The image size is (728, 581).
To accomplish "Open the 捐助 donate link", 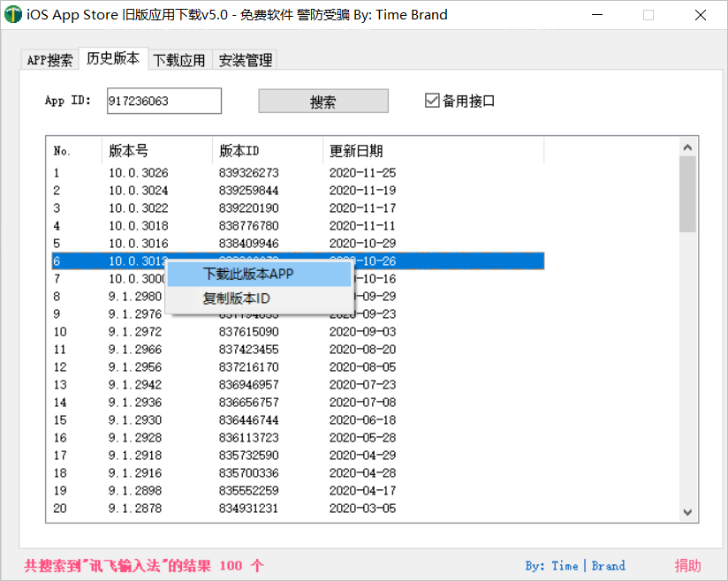I will tap(687, 566).
